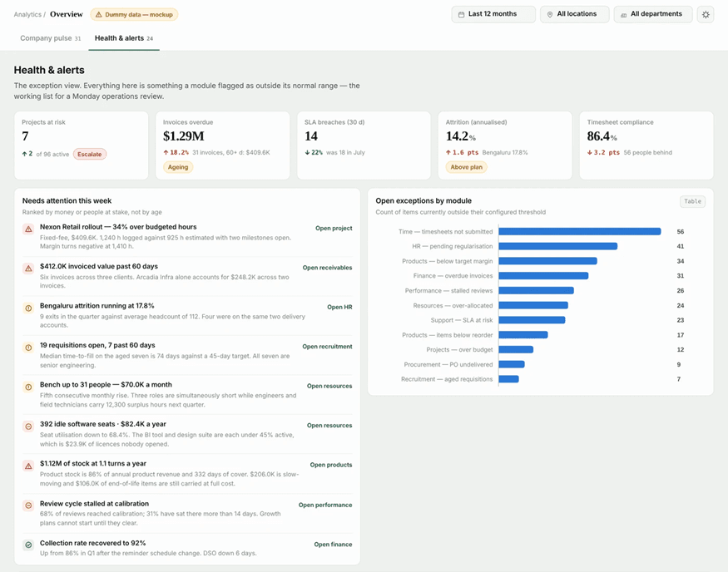This screenshot has width=728, height=572.
Task: Click the Ageing badge on Invoices overdue
Action: 178,167
